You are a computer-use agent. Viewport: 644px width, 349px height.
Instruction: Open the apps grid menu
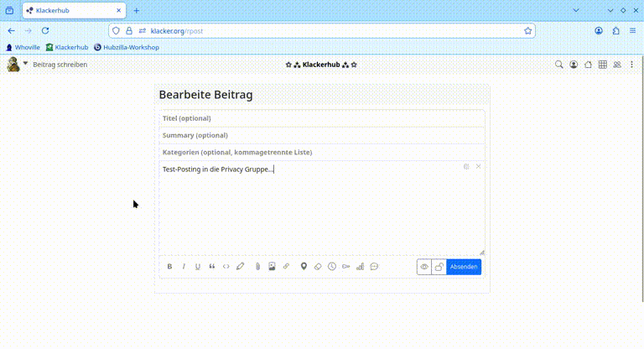pos(602,65)
